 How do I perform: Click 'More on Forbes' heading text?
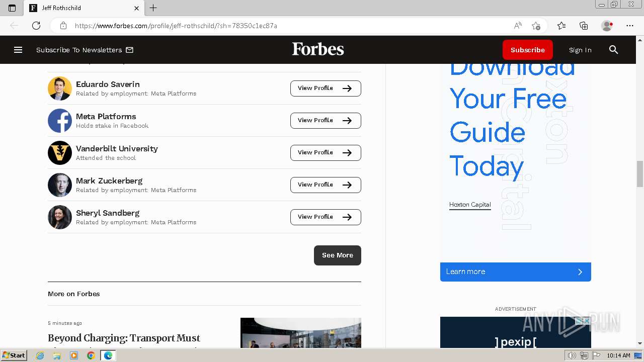click(x=74, y=294)
